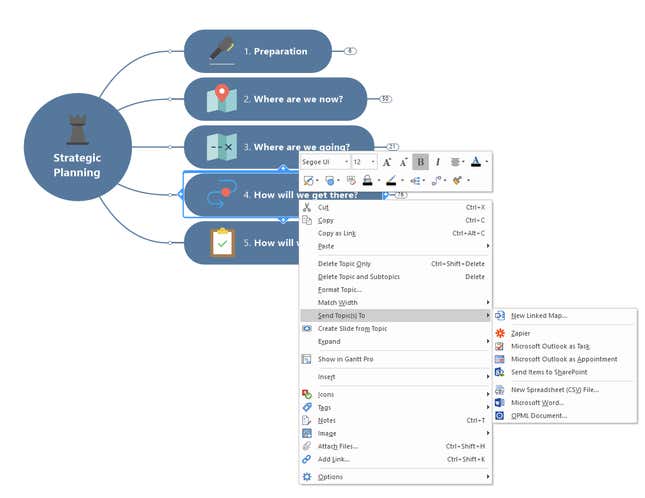Open Show in Gantt Pro
The image size is (645, 498).
(396, 359)
